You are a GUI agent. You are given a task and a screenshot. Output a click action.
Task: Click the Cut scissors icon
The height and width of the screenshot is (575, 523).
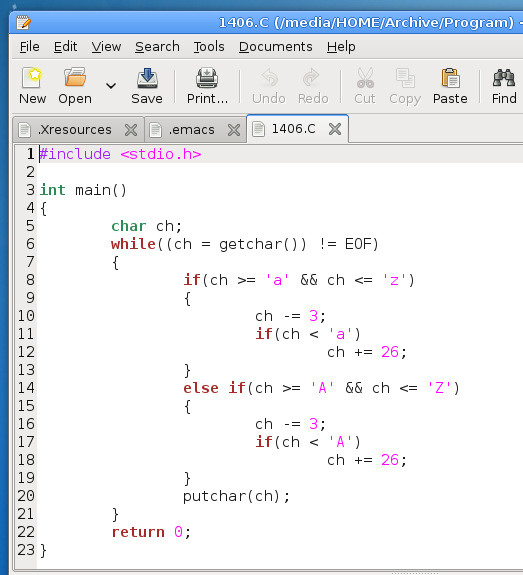click(x=365, y=77)
